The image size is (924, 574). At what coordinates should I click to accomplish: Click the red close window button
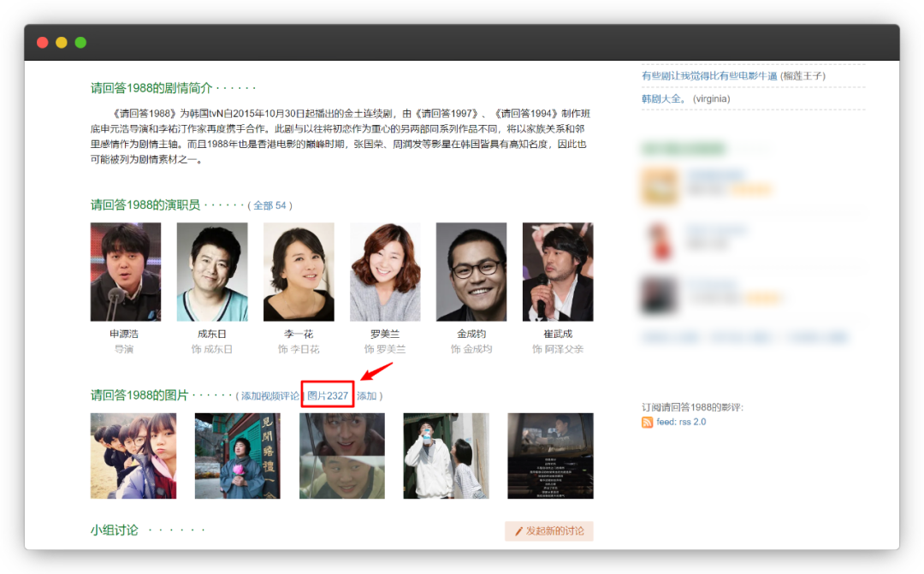pos(43,43)
